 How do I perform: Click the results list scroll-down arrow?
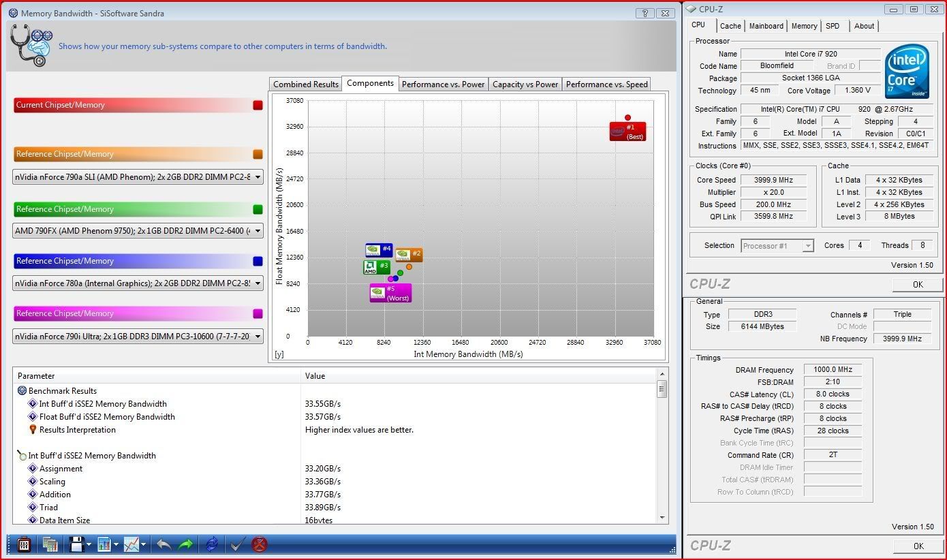coord(662,518)
